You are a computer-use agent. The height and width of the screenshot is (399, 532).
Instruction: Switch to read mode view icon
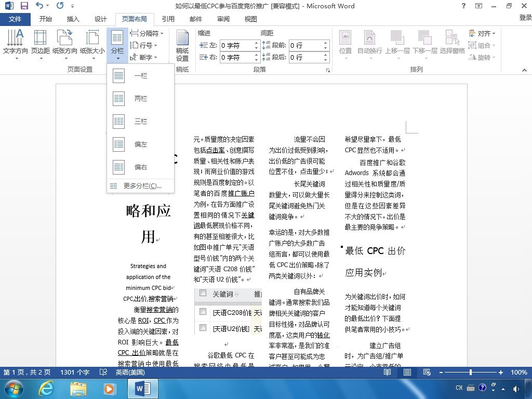(x=387, y=372)
